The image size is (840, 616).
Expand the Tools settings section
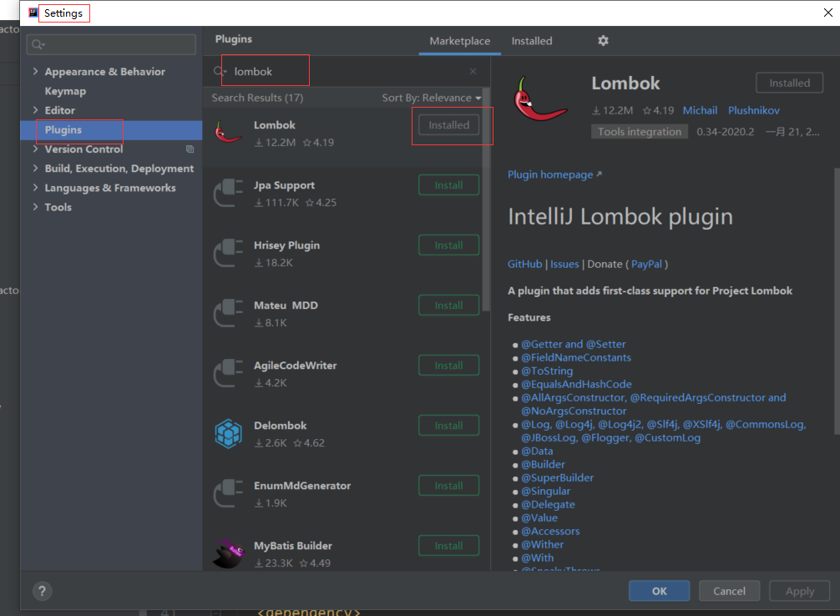pos(35,206)
